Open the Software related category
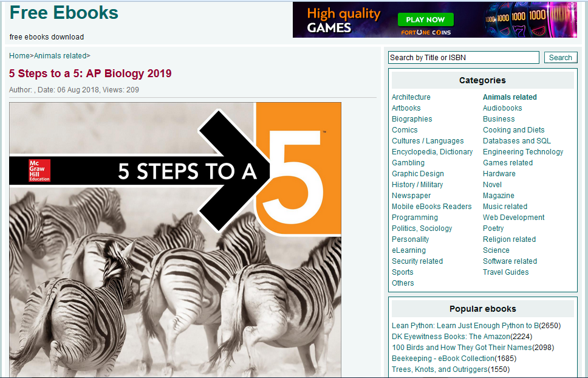588x378 pixels. pyautogui.click(x=510, y=261)
